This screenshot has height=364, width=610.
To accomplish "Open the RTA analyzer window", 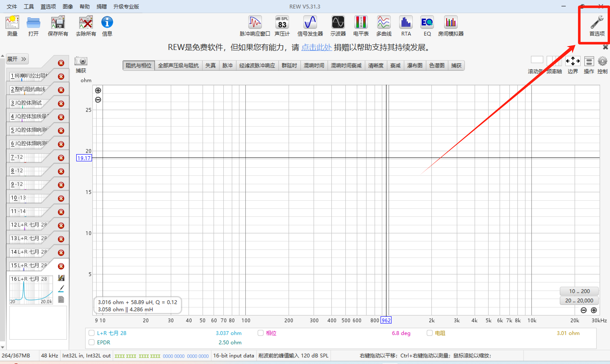I will click(x=406, y=26).
